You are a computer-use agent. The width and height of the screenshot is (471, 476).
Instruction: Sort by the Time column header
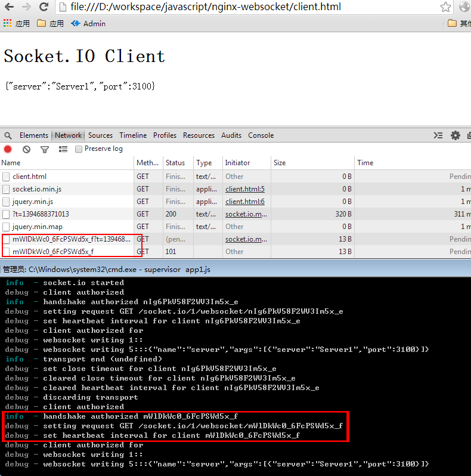point(413,163)
